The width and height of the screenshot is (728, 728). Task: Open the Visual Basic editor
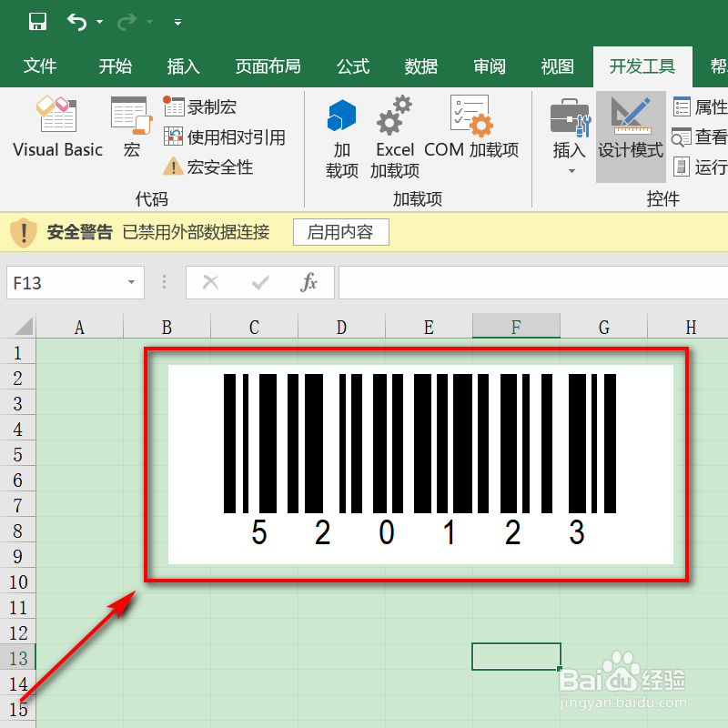tap(57, 126)
